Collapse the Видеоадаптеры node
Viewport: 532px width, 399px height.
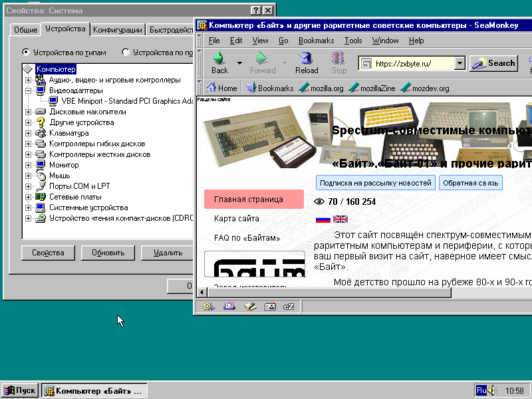pos(28,90)
